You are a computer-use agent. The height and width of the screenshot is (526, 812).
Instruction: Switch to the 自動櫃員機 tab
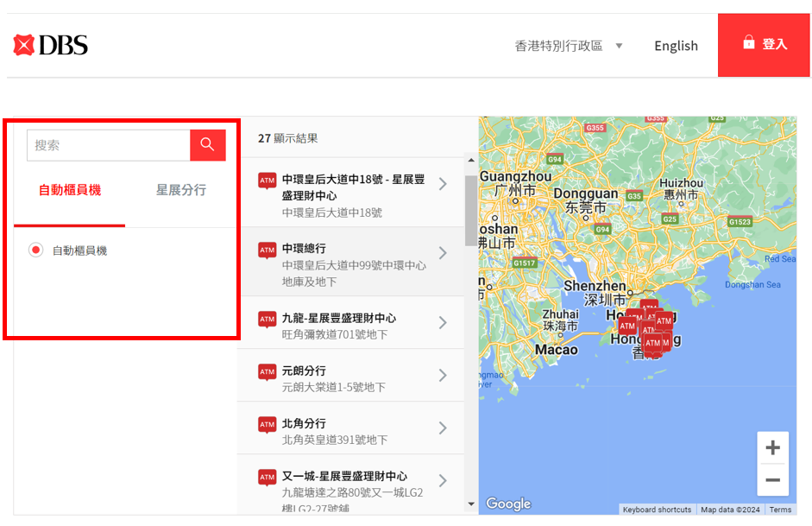click(70, 190)
